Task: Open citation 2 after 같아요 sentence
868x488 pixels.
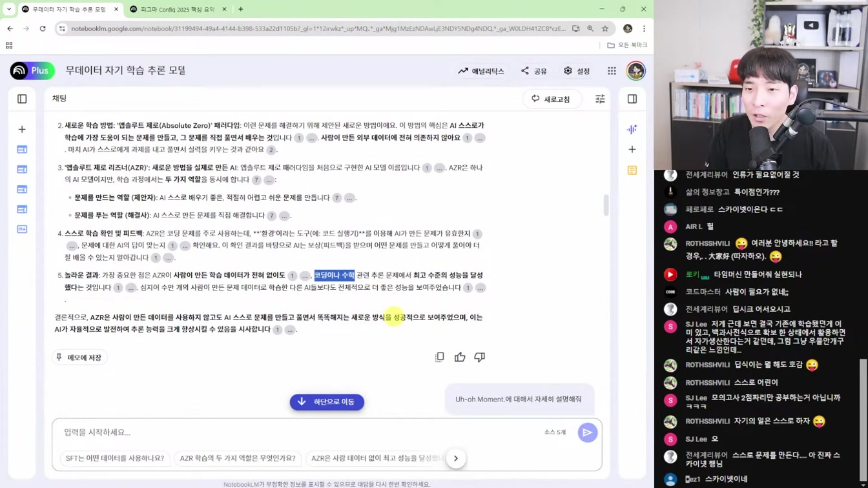Action: 271,150
